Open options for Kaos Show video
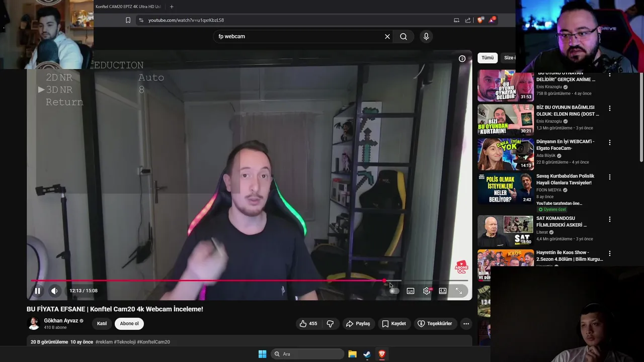The image size is (644, 362). click(610, 253)
